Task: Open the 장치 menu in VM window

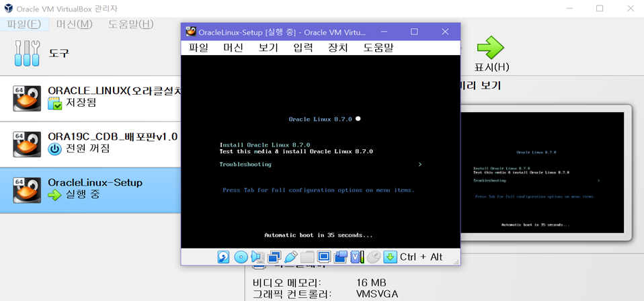Action: [338, 48]
